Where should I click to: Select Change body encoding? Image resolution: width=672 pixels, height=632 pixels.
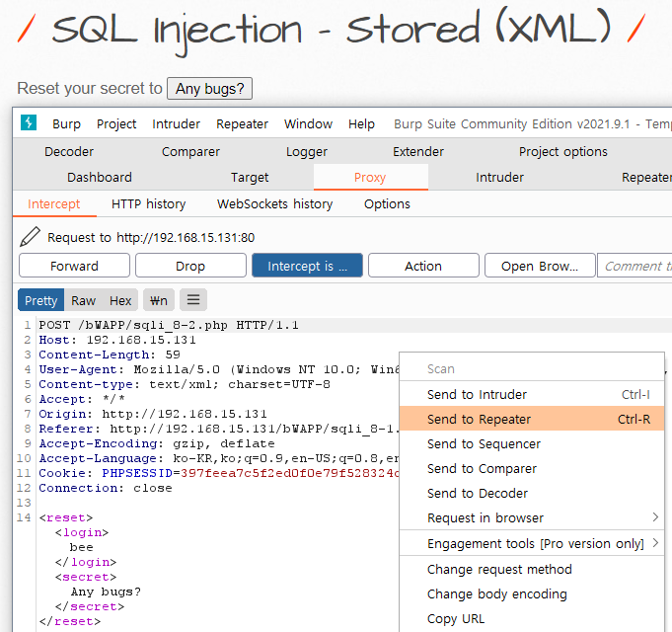coord(532,593)
